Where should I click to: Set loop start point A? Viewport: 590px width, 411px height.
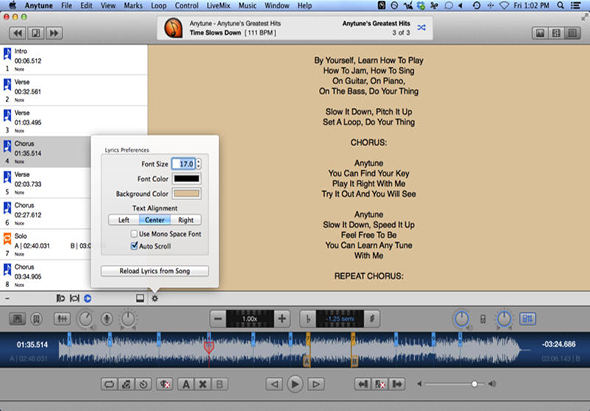coord(186,384)
